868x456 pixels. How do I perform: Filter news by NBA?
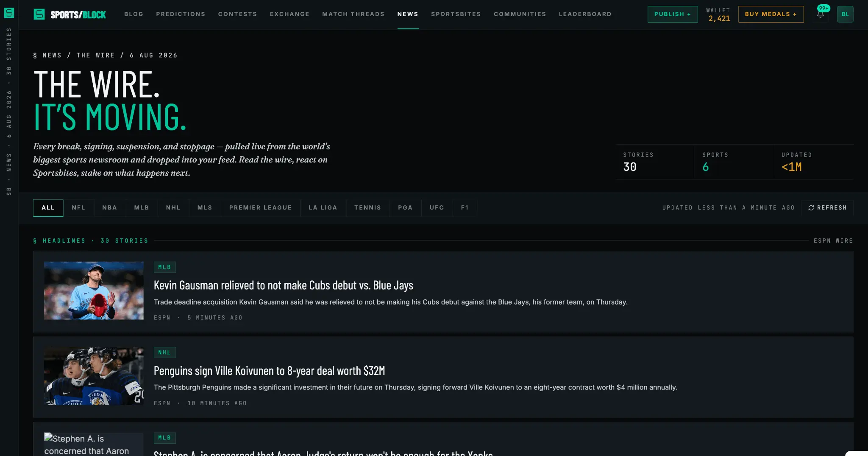(x=110, y=208)
